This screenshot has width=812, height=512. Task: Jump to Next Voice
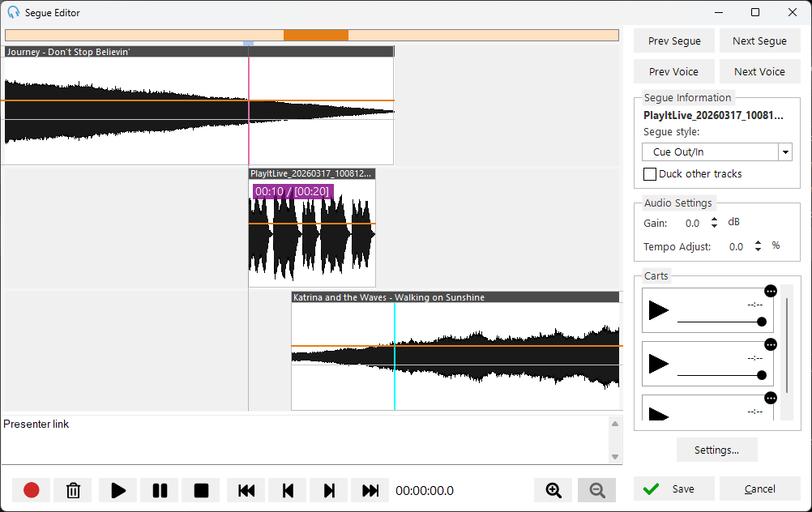pos(759,72)
